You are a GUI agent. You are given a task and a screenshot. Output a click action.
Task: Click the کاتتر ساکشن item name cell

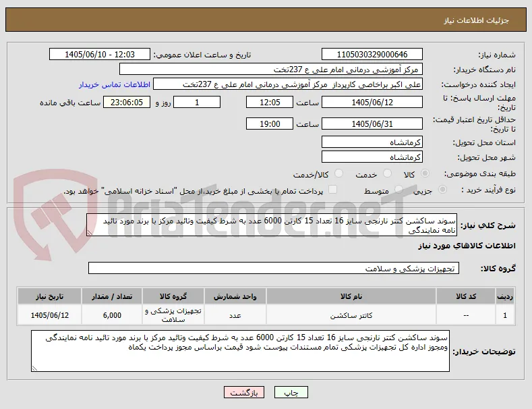click(351, 315)
